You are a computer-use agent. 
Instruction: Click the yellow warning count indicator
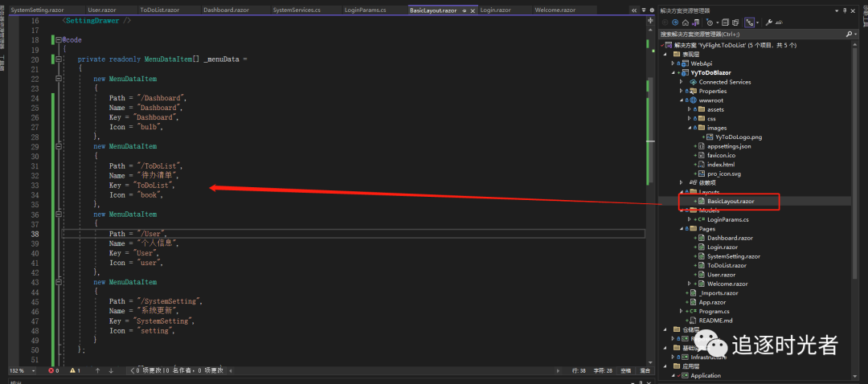click(x=76, y=370)
